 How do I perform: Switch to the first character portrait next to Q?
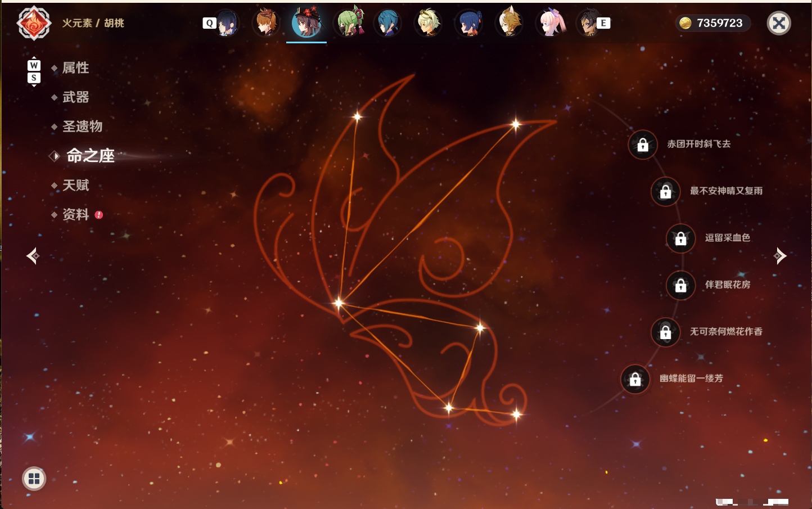[x=227, y=23]
